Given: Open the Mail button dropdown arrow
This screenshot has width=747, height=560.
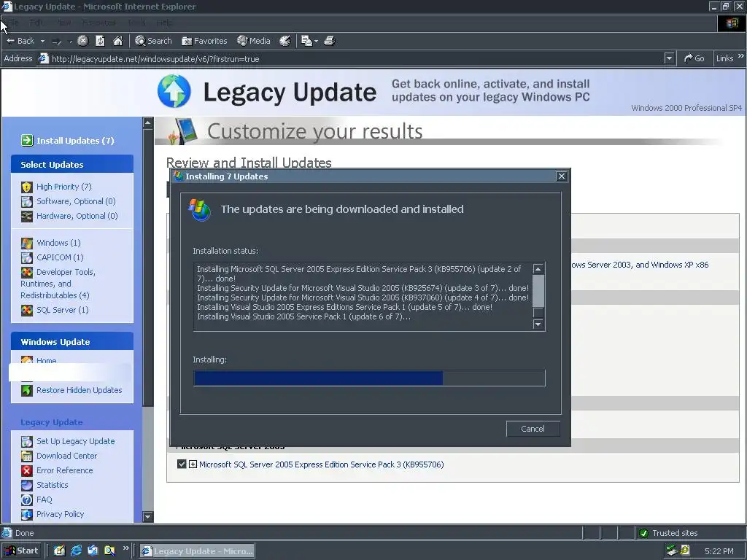Looking at the screenshot, I should (316, 42).
